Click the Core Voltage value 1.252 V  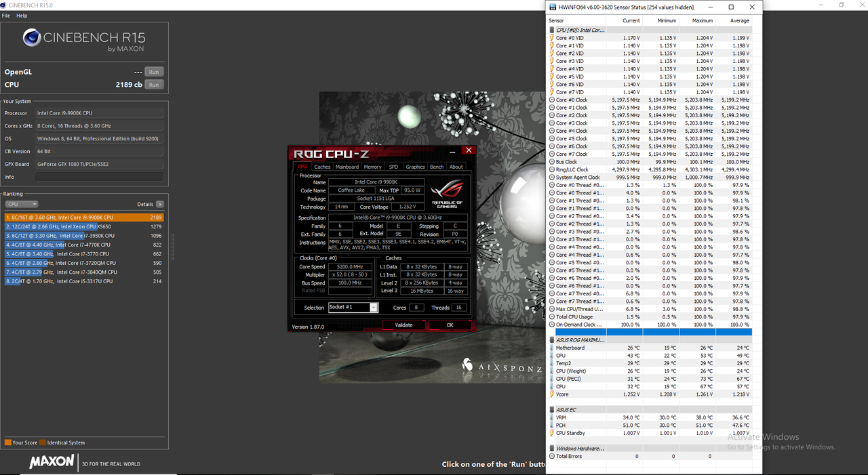click(407, 207)
